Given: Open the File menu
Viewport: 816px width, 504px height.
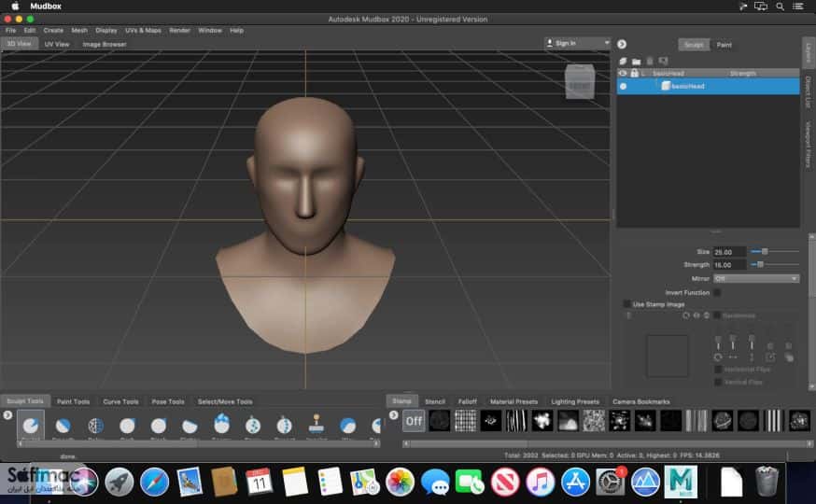Looking at the screenshot, I should click(10, 30).
